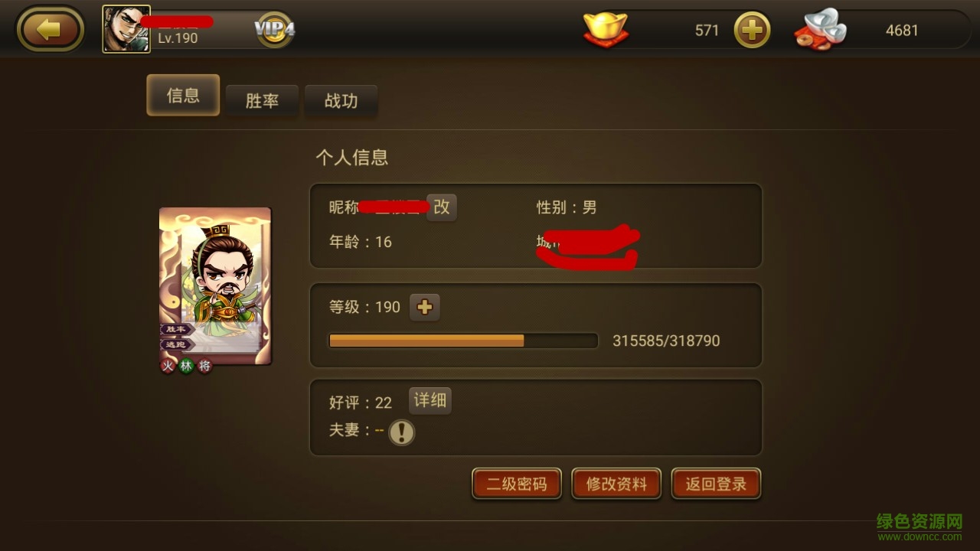
Task: Tap the yellow back arrow button
Action: (51, 30)
